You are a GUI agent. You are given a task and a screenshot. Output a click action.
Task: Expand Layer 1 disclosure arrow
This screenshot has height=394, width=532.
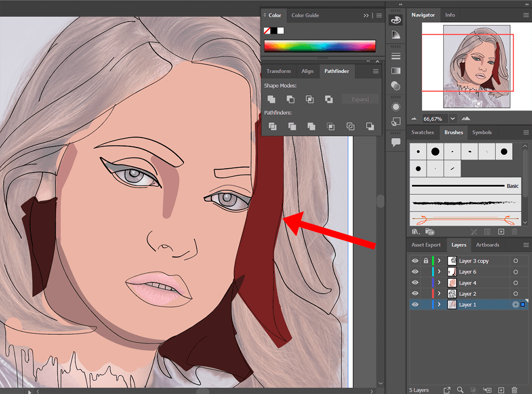pos(440,305)
